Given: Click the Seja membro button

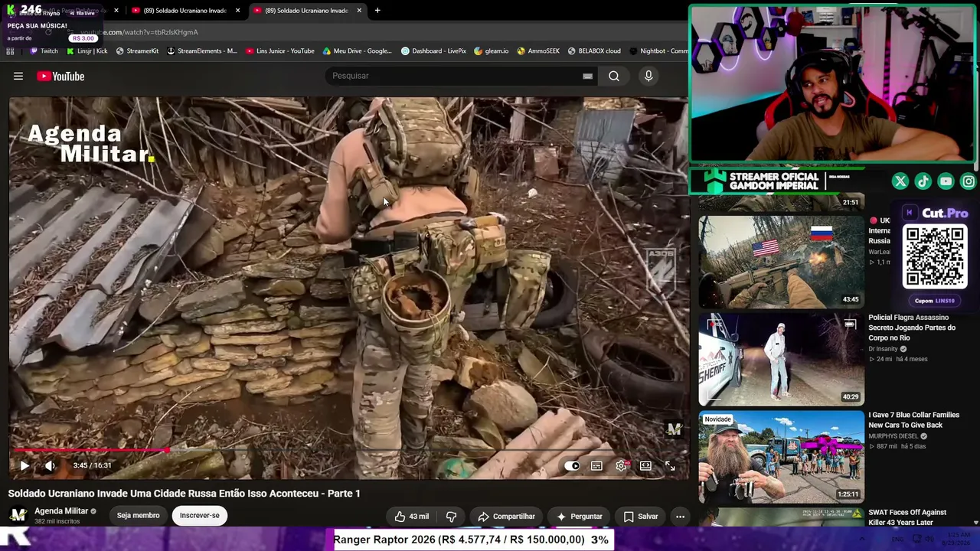Looking at the screenshot, I should click(x=139, y=516).
